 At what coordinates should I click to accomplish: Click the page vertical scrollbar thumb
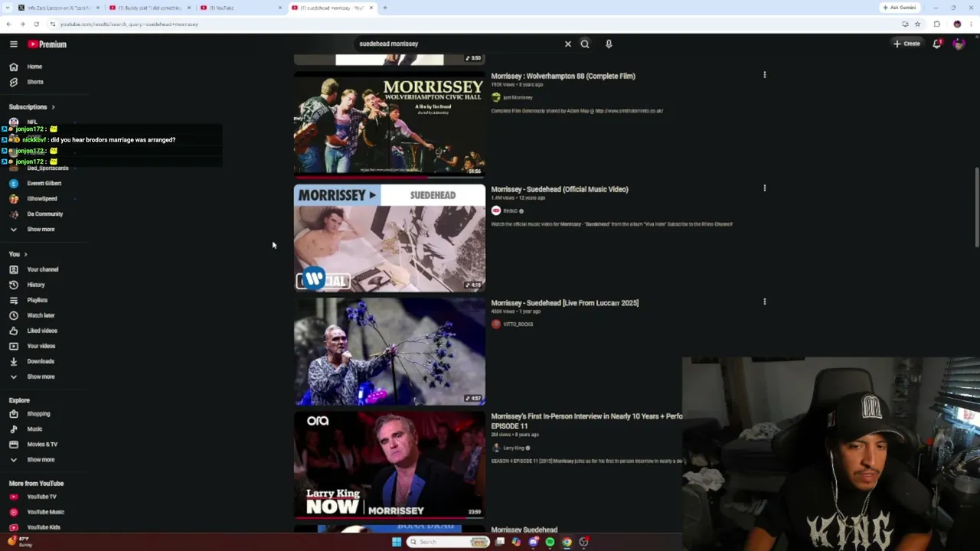[976, 207]
